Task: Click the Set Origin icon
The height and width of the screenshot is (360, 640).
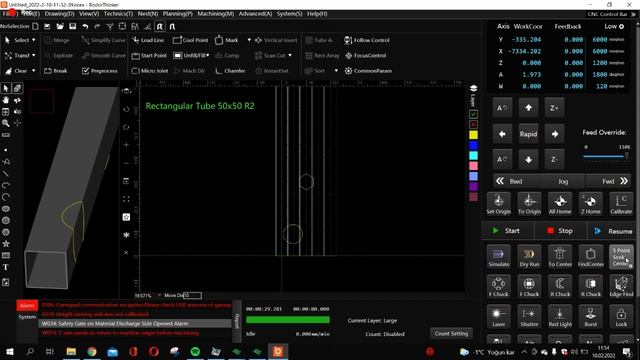Action: click(x=498, y=204)
